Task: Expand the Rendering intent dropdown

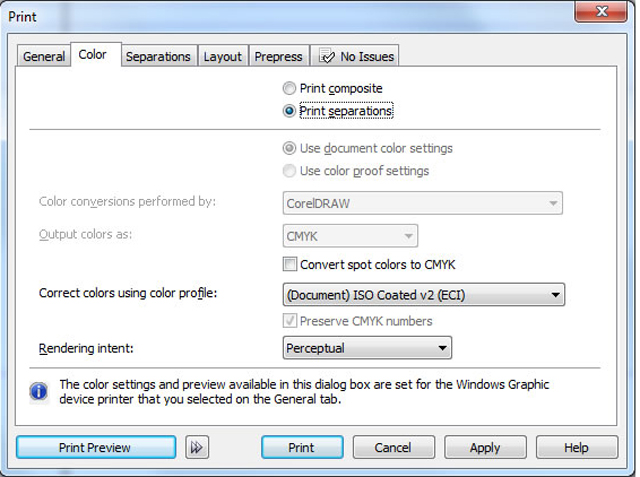Action: click(367, 348)
